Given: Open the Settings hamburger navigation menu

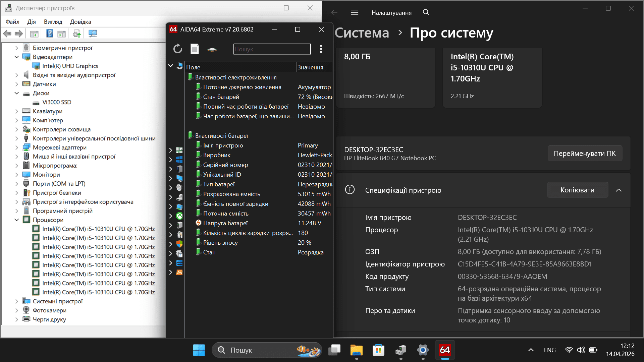Looking at the screenshot, I should point(355,12).
